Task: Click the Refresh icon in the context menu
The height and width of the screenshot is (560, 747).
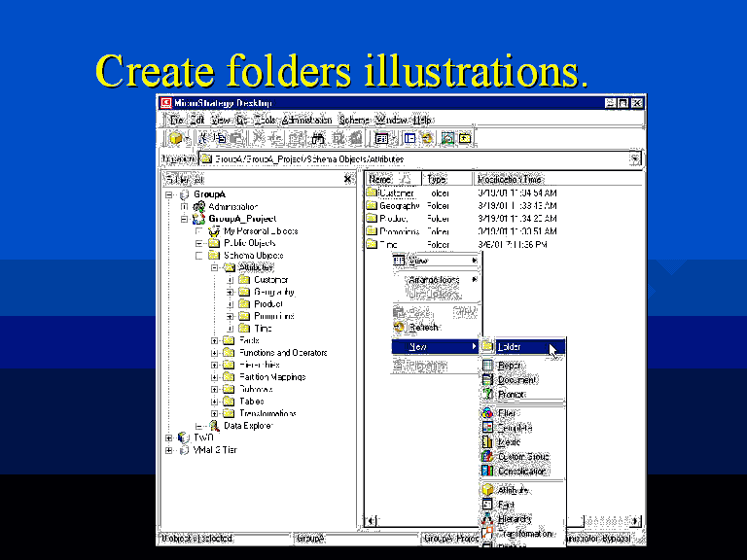Action: [399, 328]
